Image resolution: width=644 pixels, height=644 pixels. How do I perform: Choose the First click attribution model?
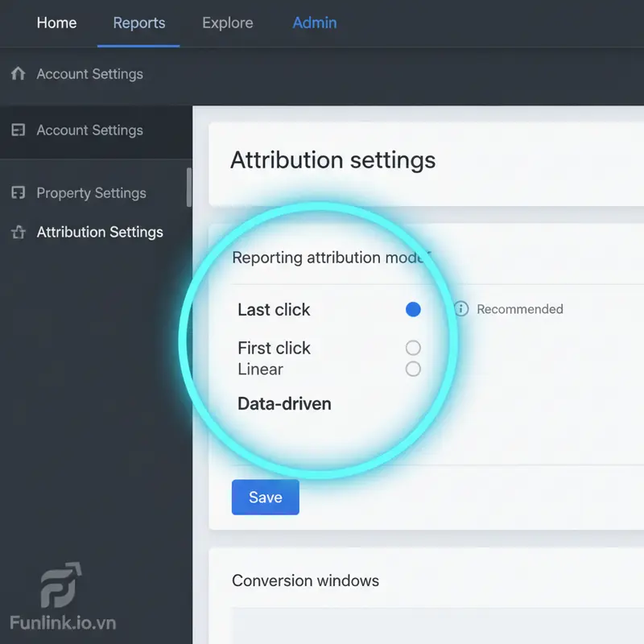[413, 348]
